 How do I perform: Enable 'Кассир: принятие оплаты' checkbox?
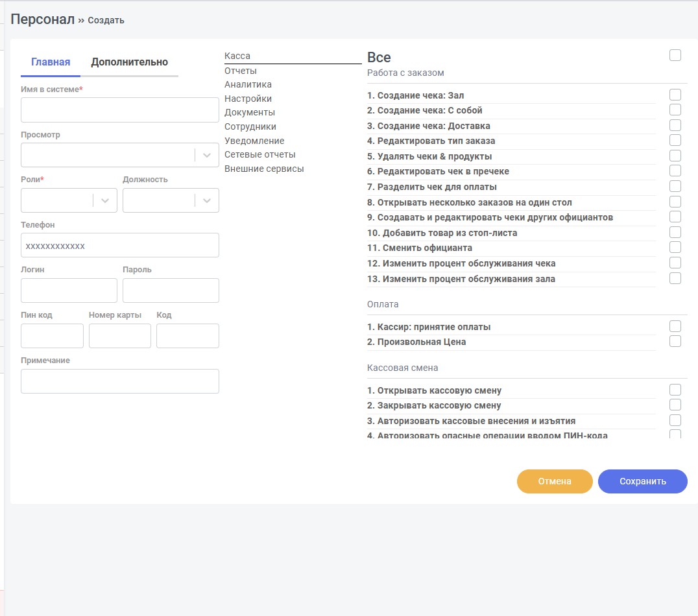675,326
